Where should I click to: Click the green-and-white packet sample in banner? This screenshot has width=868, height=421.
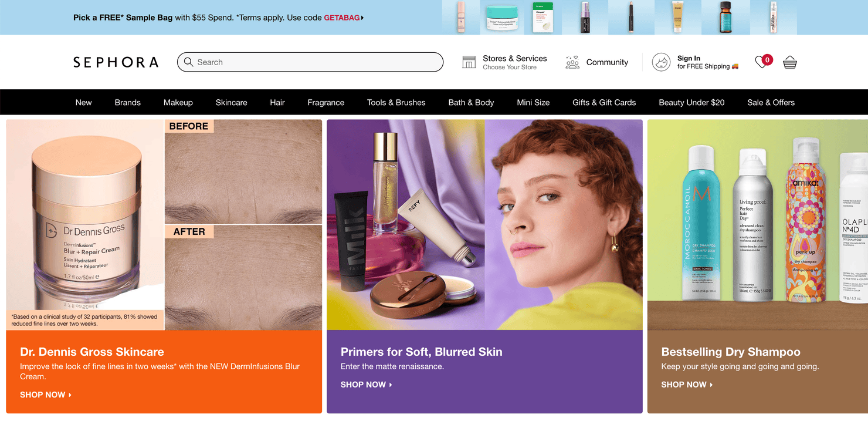[543, 18]
